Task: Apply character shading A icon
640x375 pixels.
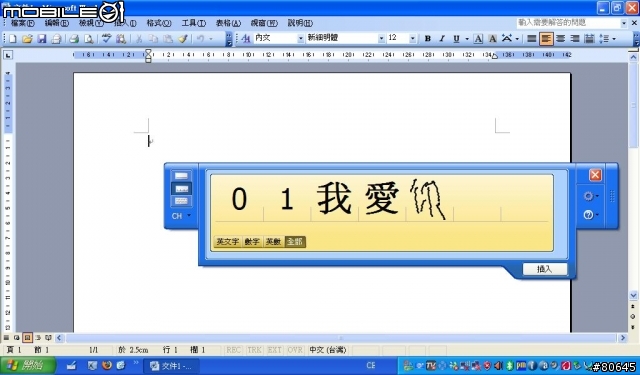Action: (x=493, y=39)
